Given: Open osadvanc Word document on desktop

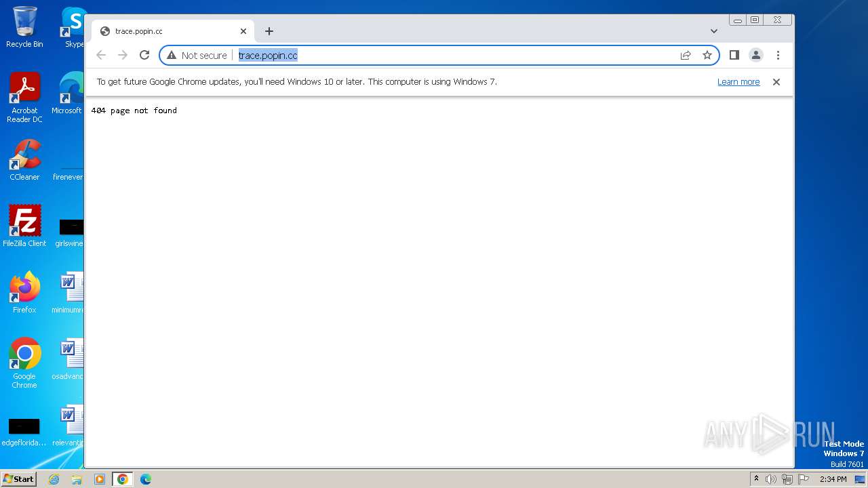Looking at the screenshot, I should click(68, 359).
